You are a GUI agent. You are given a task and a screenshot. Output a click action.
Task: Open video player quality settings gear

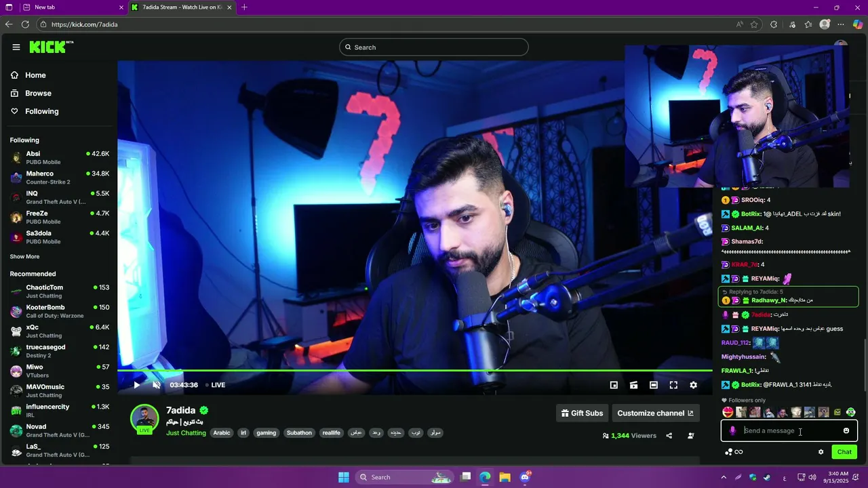[693, 385]
